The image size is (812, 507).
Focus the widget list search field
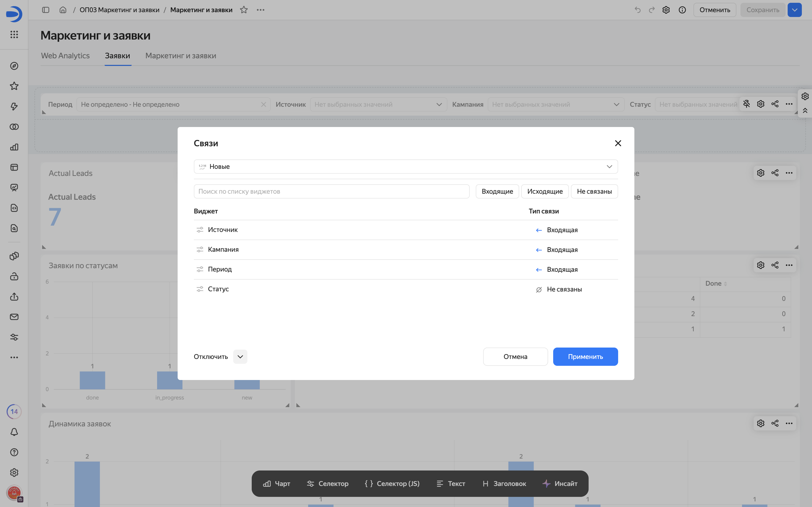point(331,191)
